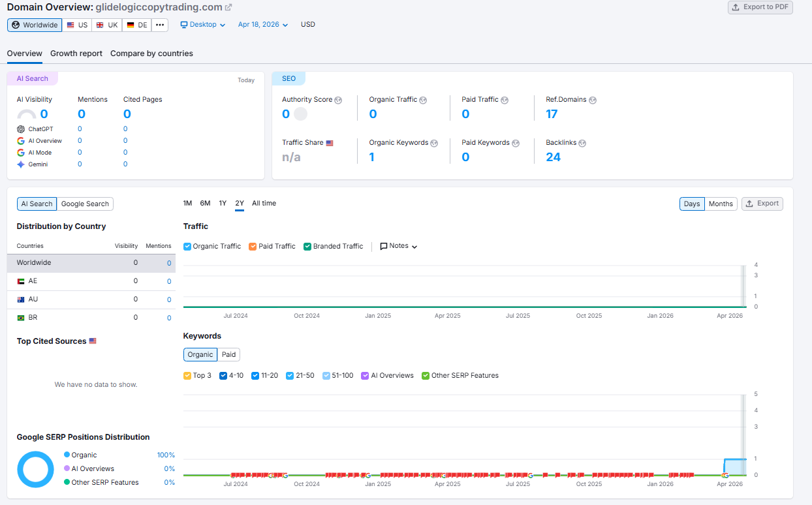The width and height of the screenshot is (812, 505).
Task: Click the Paid Traffic info icon in SEO panel
Action: click(505, 100)
